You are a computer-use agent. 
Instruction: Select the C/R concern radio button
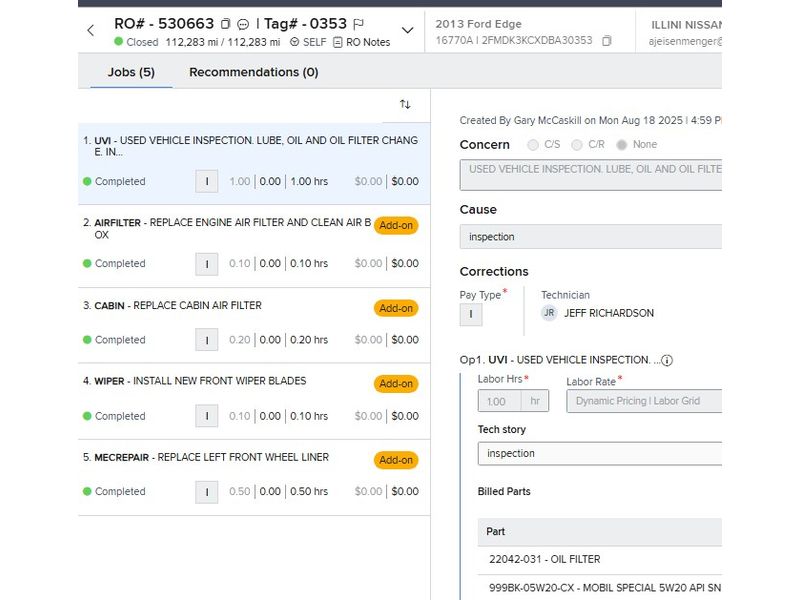tap(578, 145)
